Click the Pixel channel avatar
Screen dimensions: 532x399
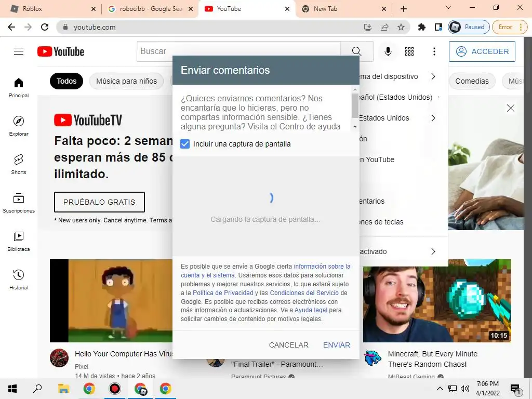pyautogui.click(x=59, y=358)
